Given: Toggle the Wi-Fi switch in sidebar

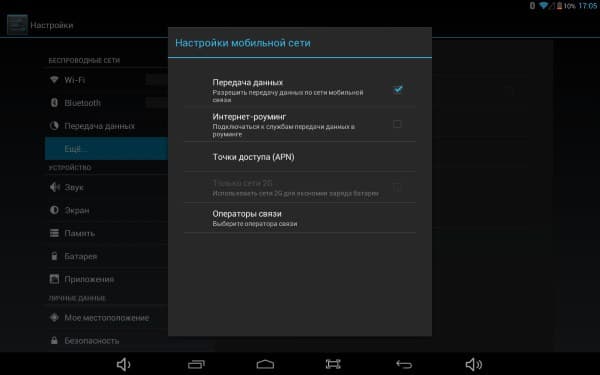Looking at the screenshot, I should click(x=157, y=80).
